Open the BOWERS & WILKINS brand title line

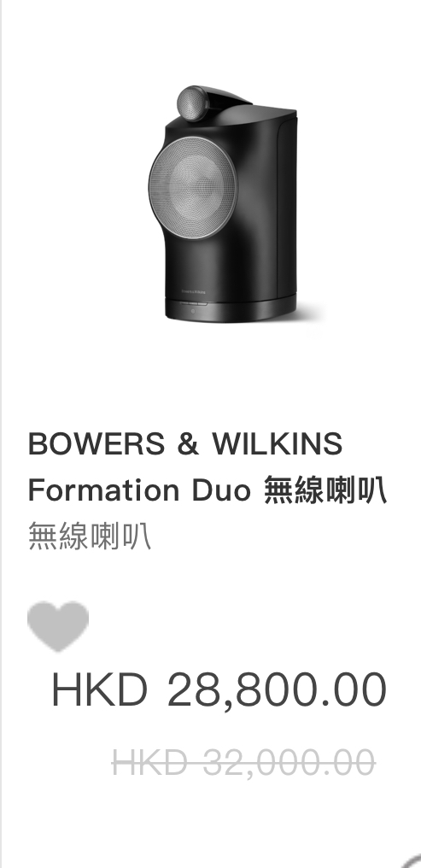[x=185, y=444]
